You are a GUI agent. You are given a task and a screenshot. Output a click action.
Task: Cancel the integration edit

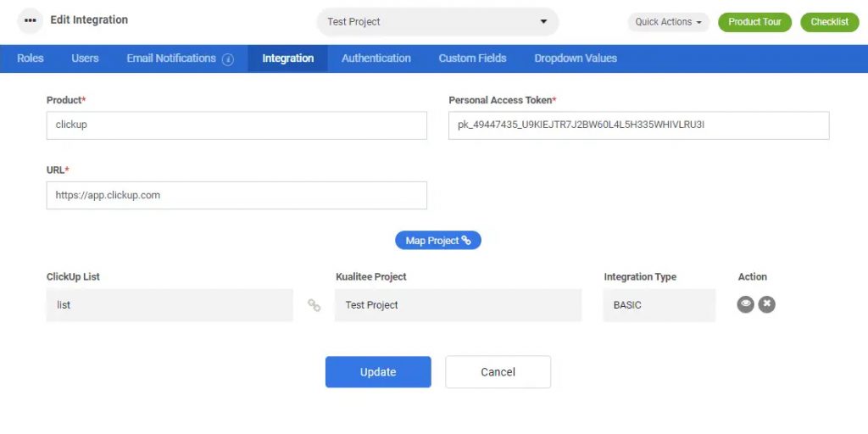(498, 372)
